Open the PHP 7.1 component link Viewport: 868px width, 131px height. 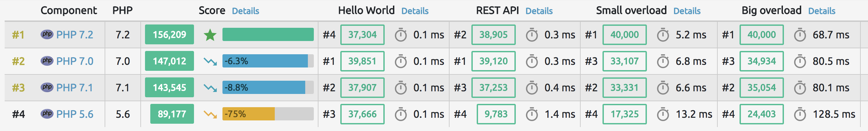point(74,88)
